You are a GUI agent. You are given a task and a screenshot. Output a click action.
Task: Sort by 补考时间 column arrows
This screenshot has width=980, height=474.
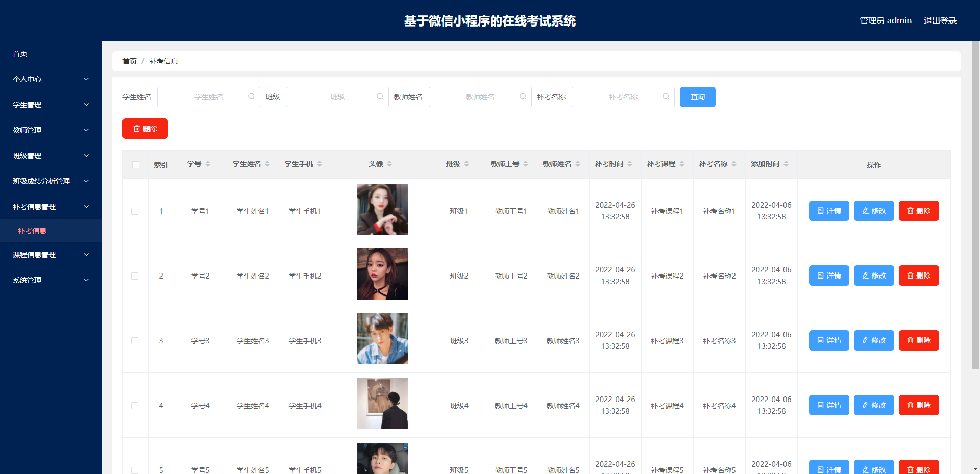click(630, 164)
